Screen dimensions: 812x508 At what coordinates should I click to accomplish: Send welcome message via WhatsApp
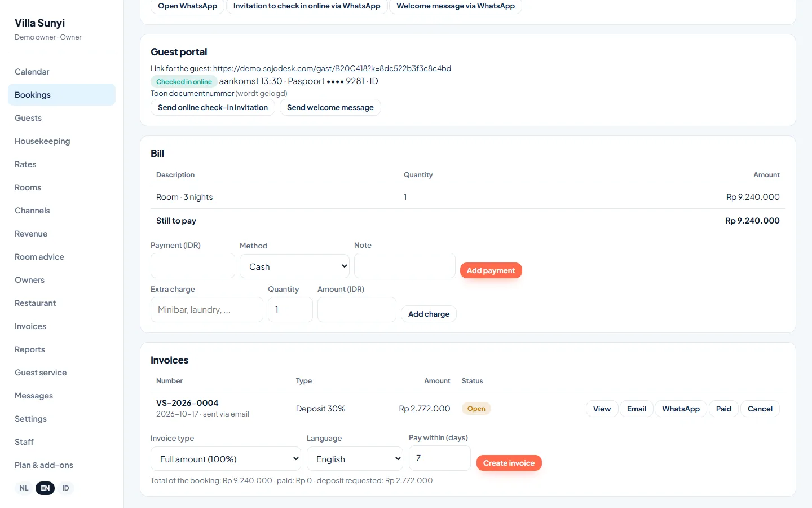pyautogui.click(x=456, y=6)
